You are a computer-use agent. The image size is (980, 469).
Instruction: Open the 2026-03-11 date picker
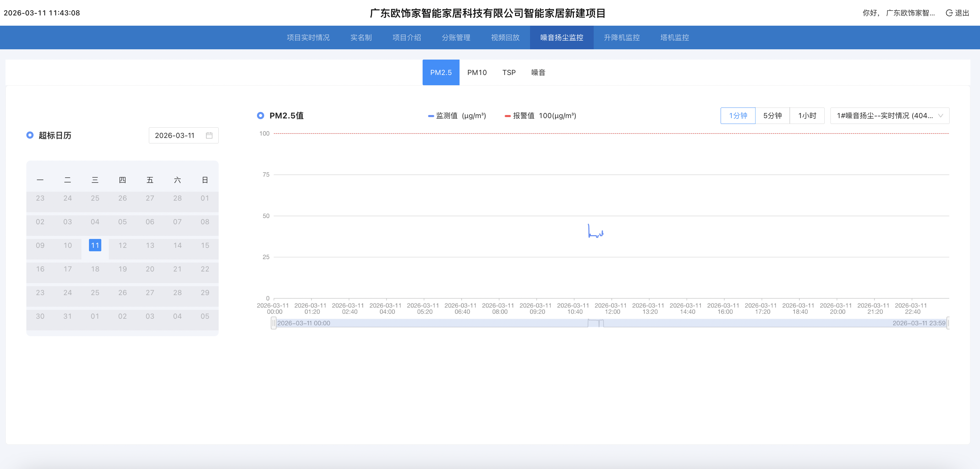click(175, 136)
